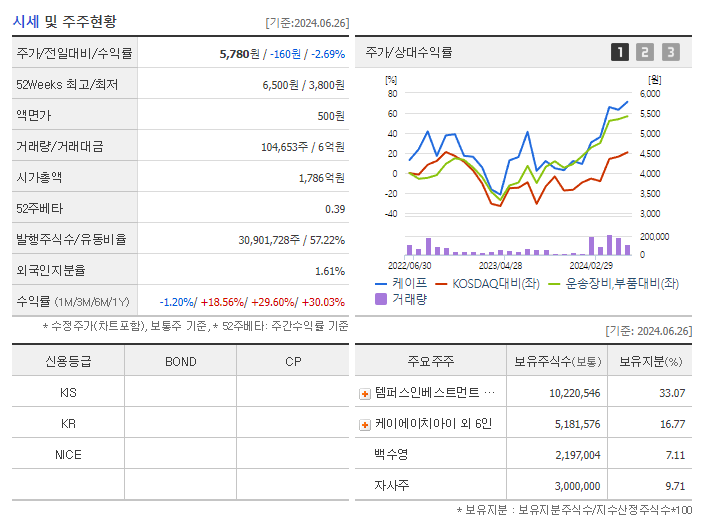Screen dimensions: 702x525
Task: Click the 주요주주 column header
Action: pyautogui.click(x=431, y=361)
